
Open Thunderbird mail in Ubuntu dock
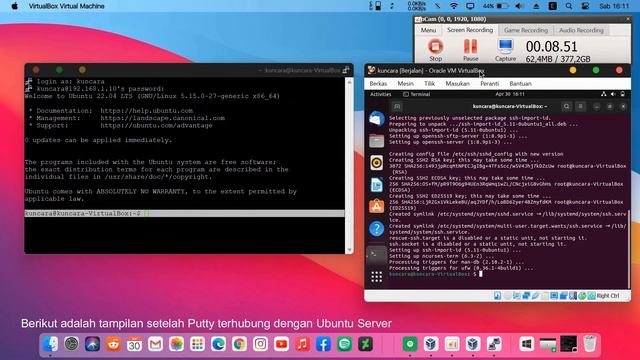tap(376, 119)
